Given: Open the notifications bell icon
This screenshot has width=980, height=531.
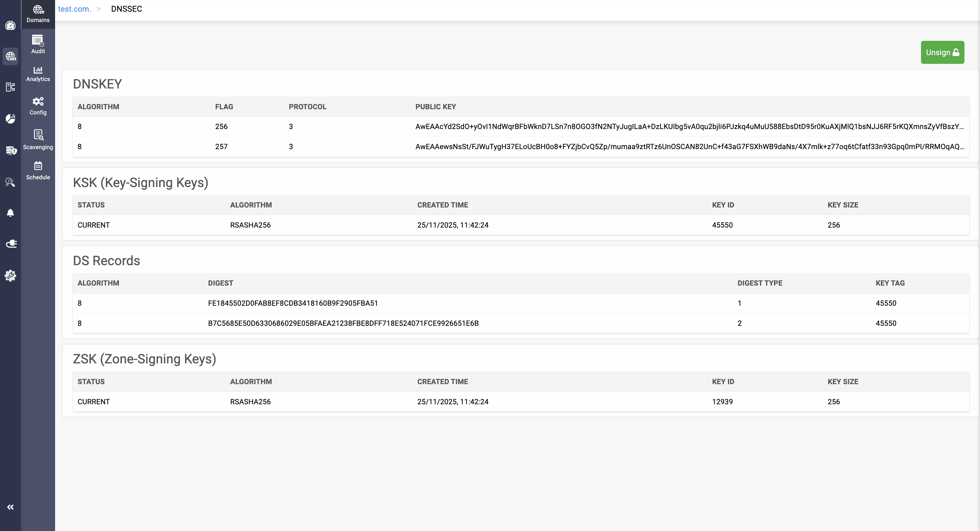Looking at the screenshot, I should (x=10, y=213).
